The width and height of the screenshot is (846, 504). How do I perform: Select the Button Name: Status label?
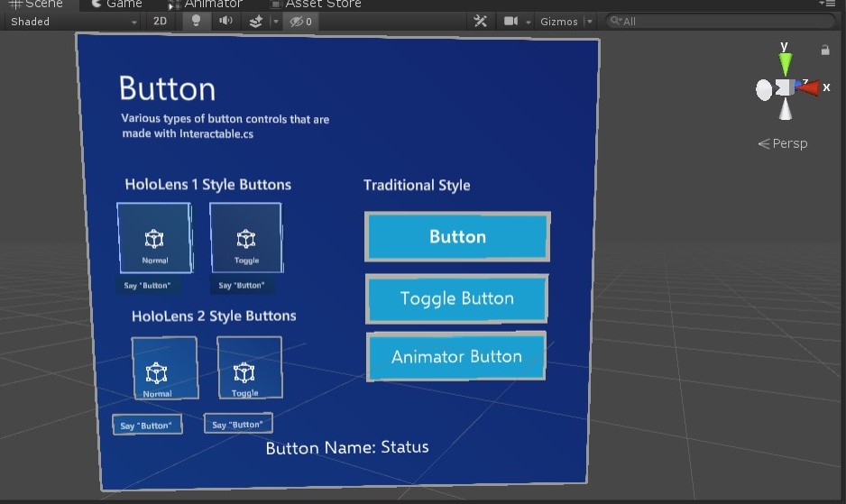tap(347, 447)
